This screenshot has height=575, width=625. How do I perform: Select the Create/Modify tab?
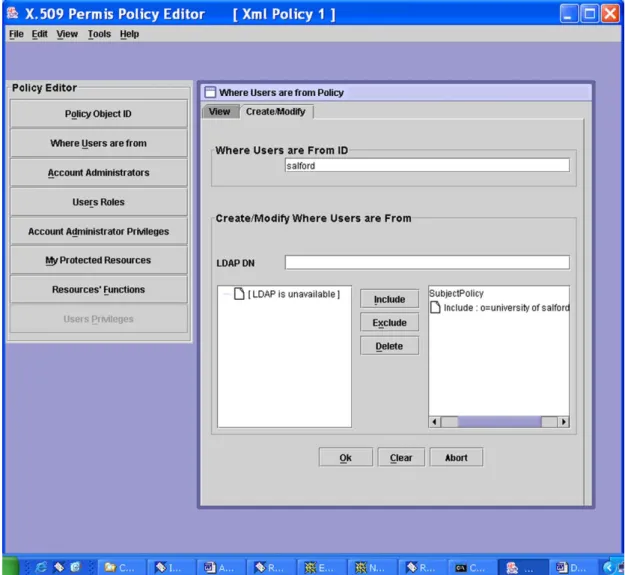tap(276, 112)
